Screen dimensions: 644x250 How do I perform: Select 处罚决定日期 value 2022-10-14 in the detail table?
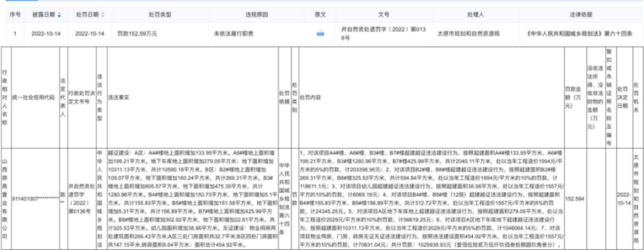coord(624,199)
